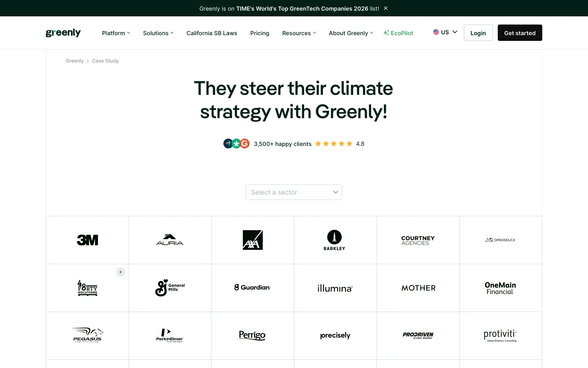Screen dimensions: 588x368
Task: Open About Greenly dropdown
Action: [x=351, y=33]
